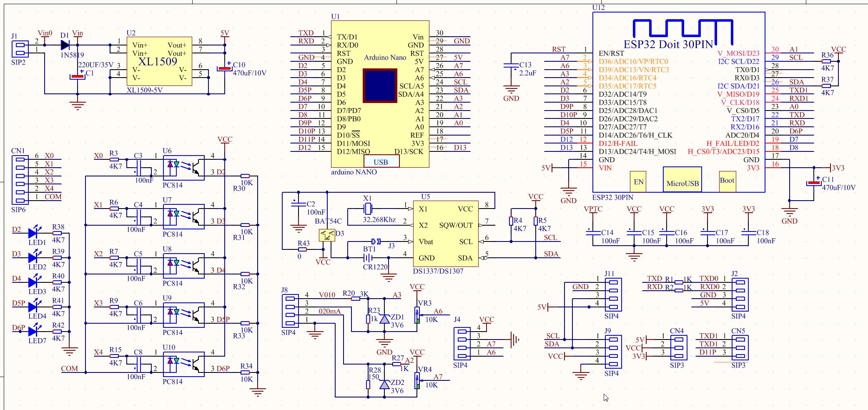Select capacitor C11 470uF/10V near 3V3
The width and height of the screenshot is (868, 410).
pyautogui.click(x=814, y=182)
